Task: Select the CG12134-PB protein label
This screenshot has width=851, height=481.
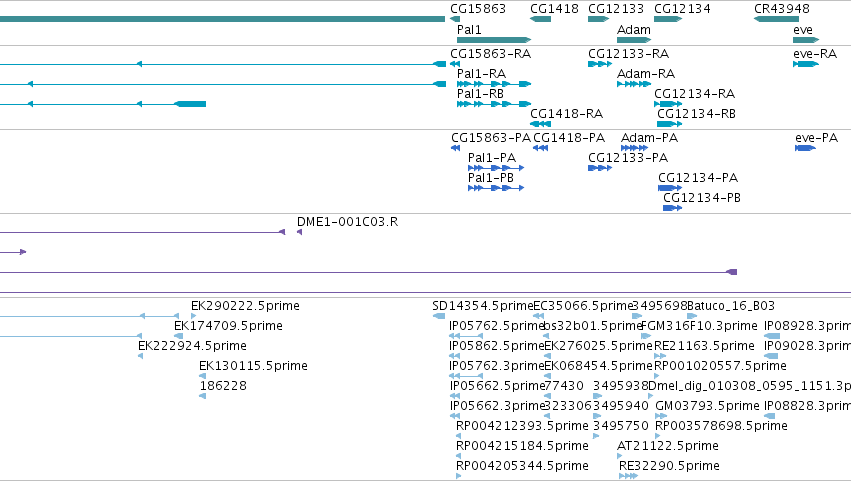Action: click(x=702, y=198)
